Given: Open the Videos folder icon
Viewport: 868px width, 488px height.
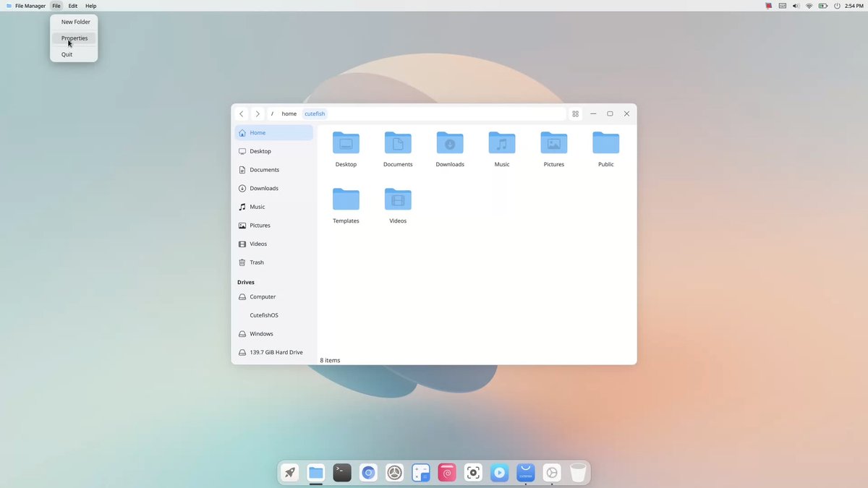Looking at the screenshot, I should tap(398, 200).
